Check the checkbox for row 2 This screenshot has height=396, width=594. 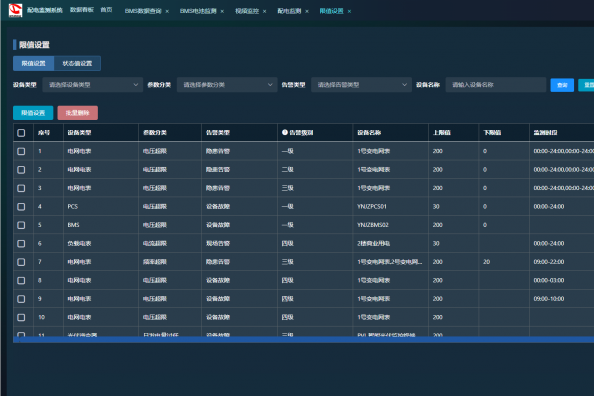(x=21, y=170)
